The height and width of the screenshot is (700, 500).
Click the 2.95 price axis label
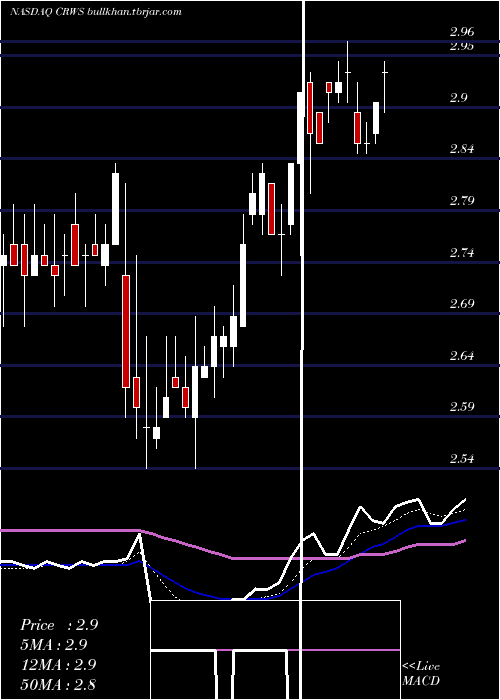click(462, 46)
